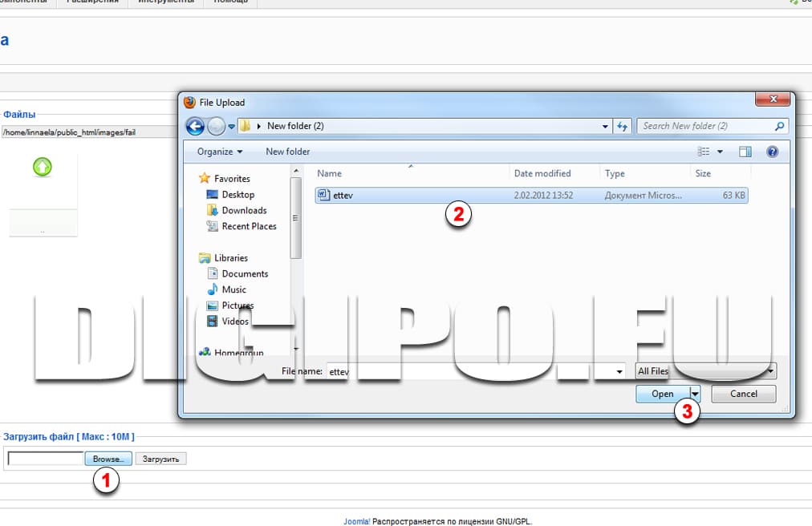Click the Search New folder (2) field
Image resolution: width=812 pixels, height=526 pixels.
[706, 126]
